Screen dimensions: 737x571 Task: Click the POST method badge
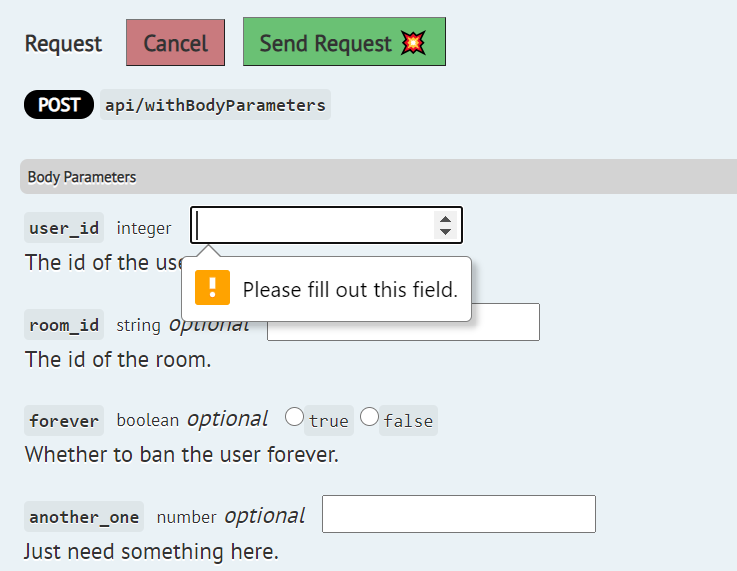pos(59,104)
